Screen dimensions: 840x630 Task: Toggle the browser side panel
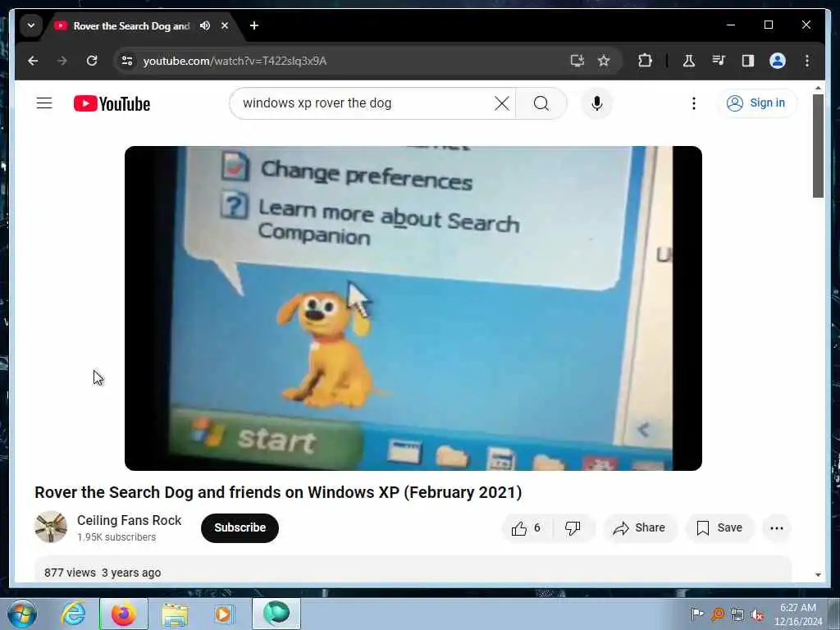748,61
